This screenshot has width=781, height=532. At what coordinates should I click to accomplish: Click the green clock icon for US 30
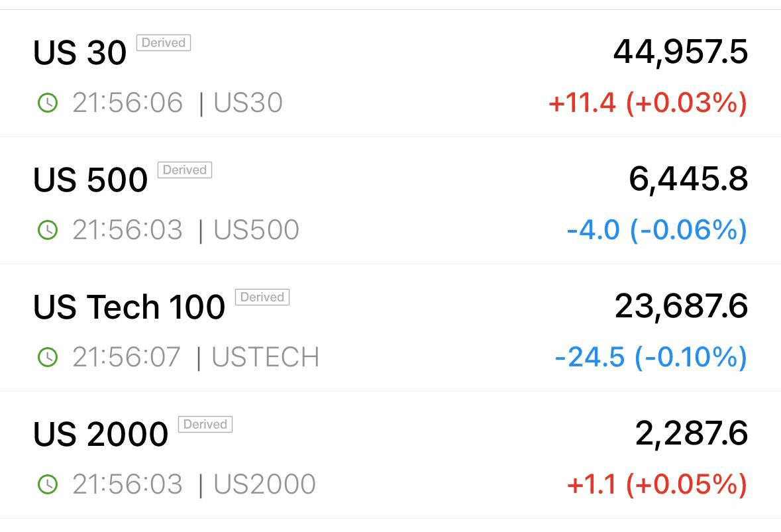(48, 103)
